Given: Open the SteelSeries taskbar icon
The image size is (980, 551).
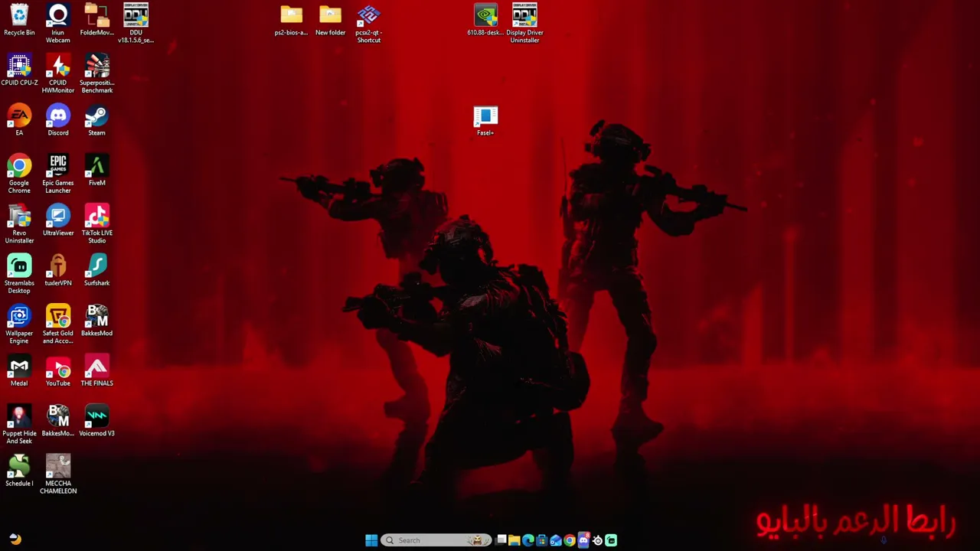Looking at the screenshot, I should 597,540.
